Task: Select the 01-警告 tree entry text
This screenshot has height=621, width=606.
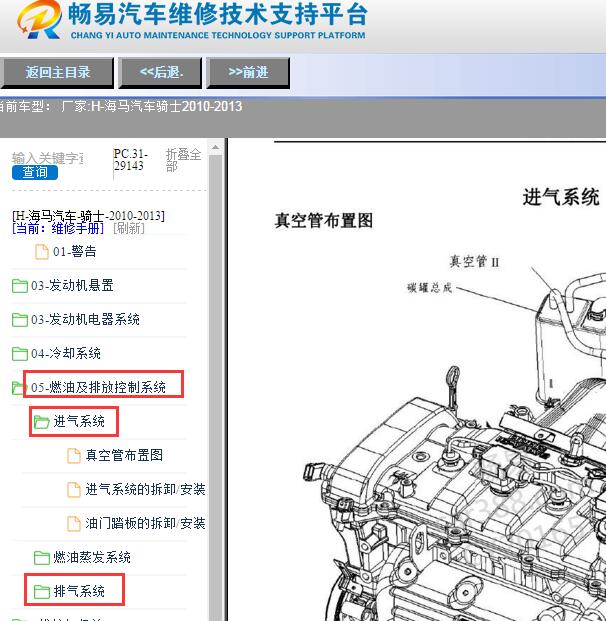Action: (x=74, y=251)
